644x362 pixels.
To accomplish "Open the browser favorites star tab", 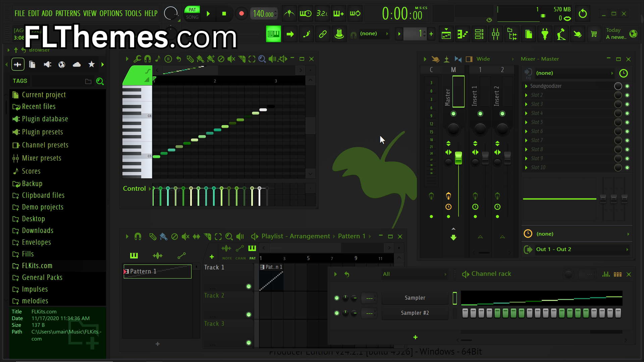I will (91, 64).
